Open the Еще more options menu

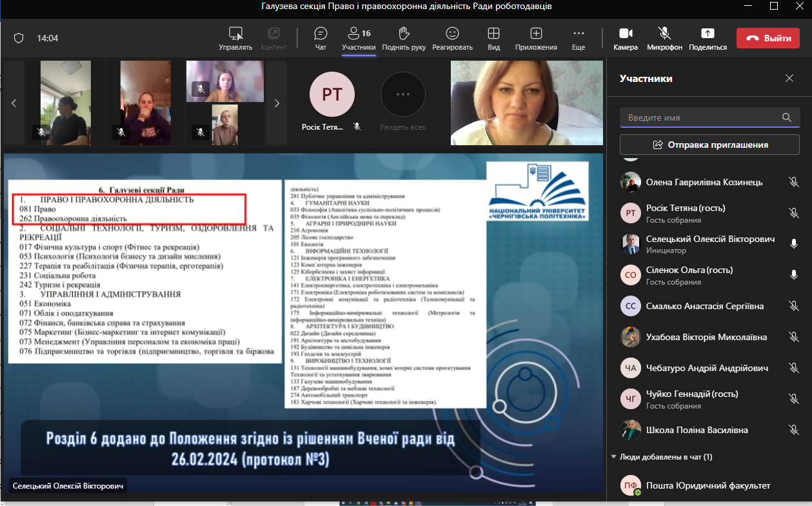click(x=579, y=34)
